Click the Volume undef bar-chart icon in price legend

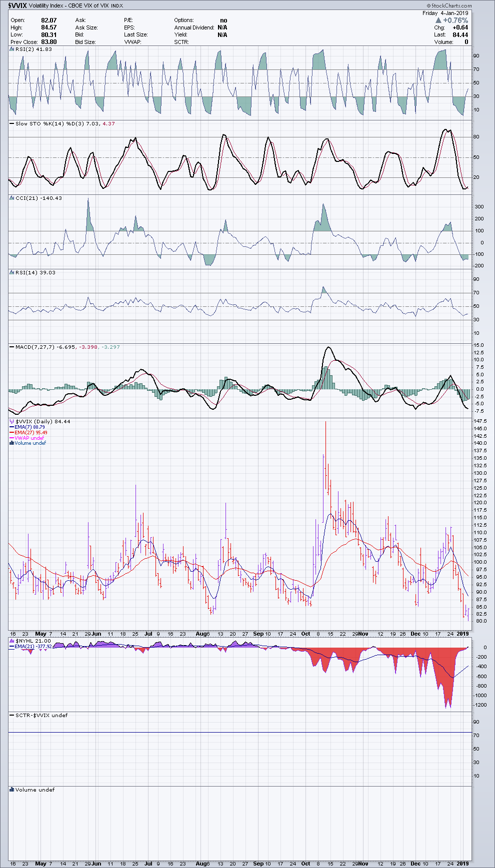click(x=11, y=443)
